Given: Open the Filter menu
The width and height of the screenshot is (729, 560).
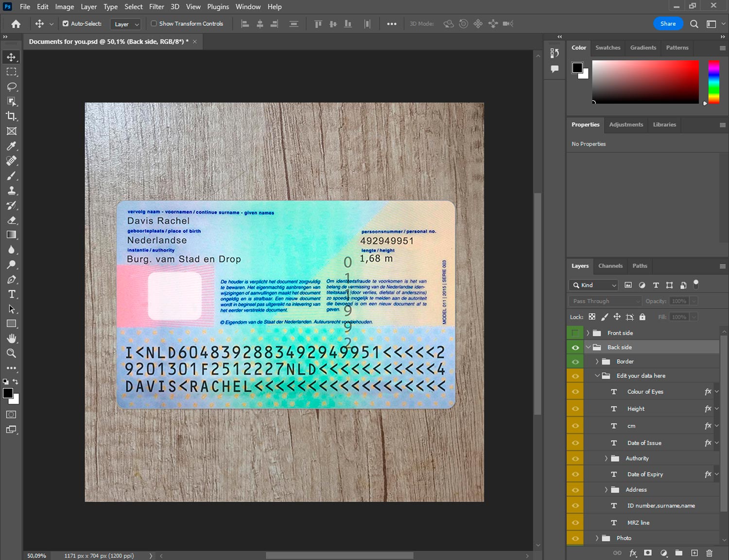Looking at the screenshot, I should (156, 7).
